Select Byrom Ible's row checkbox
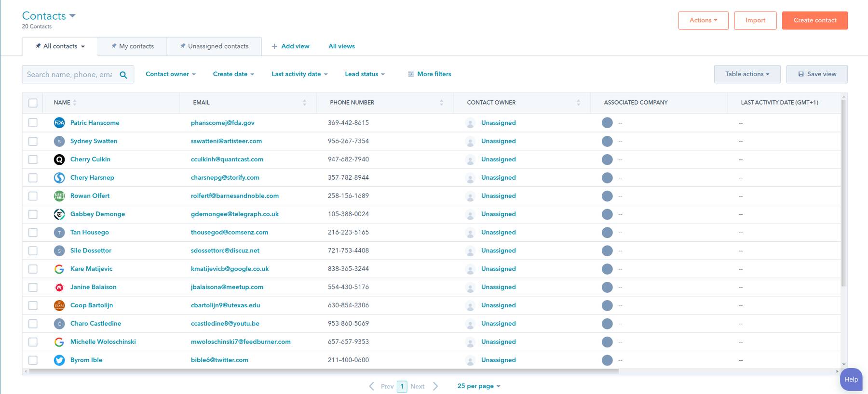Screen dimensions: 868x394 tap(33, 360)
